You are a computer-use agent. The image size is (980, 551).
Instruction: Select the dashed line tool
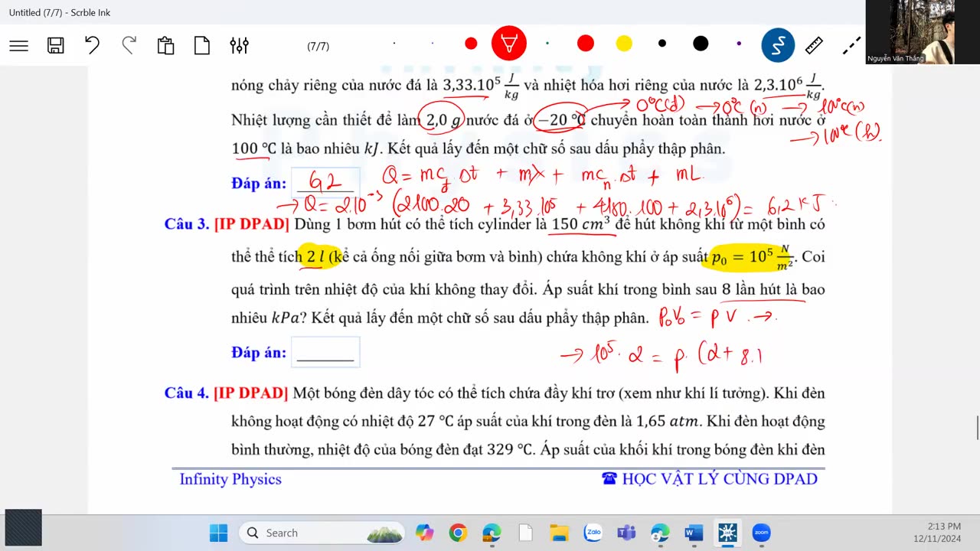click(x=851, y=46)
